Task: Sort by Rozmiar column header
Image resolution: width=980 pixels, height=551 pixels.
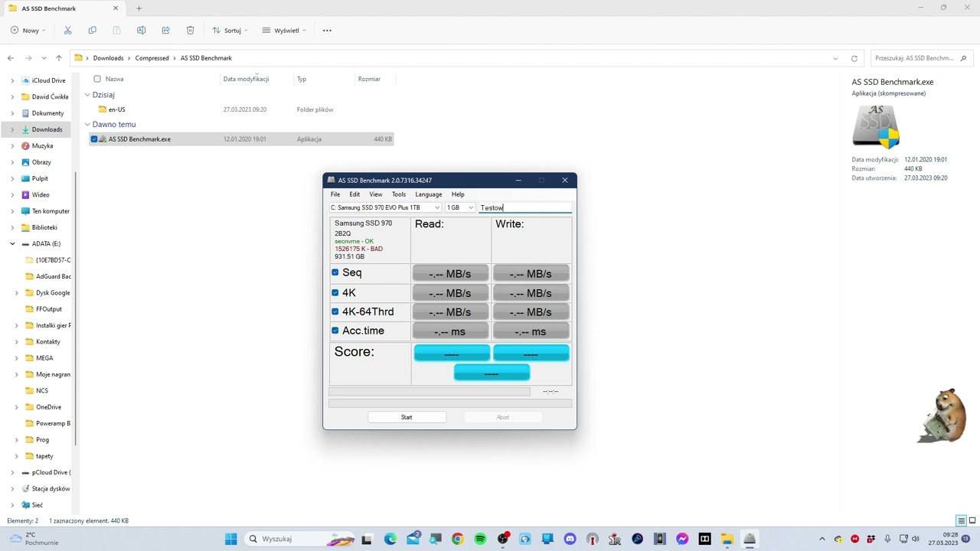Action: [369, 79]
